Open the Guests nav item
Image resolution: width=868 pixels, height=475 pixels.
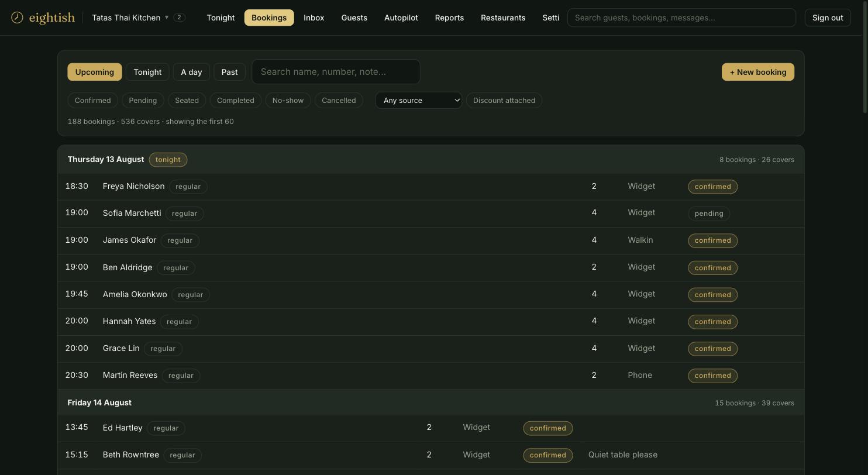click(354, 18)
